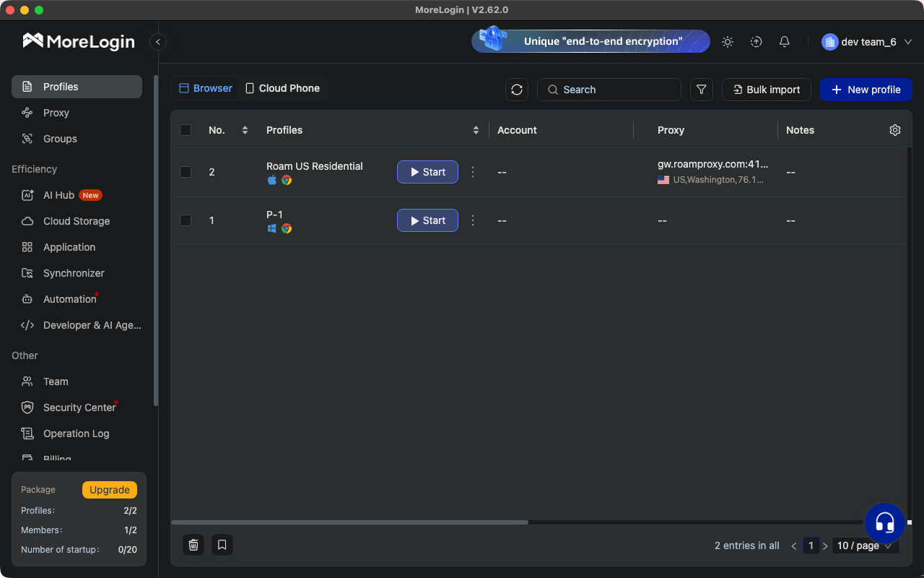
Task: Click the profile Search field
Action: (x=609, y=90)
